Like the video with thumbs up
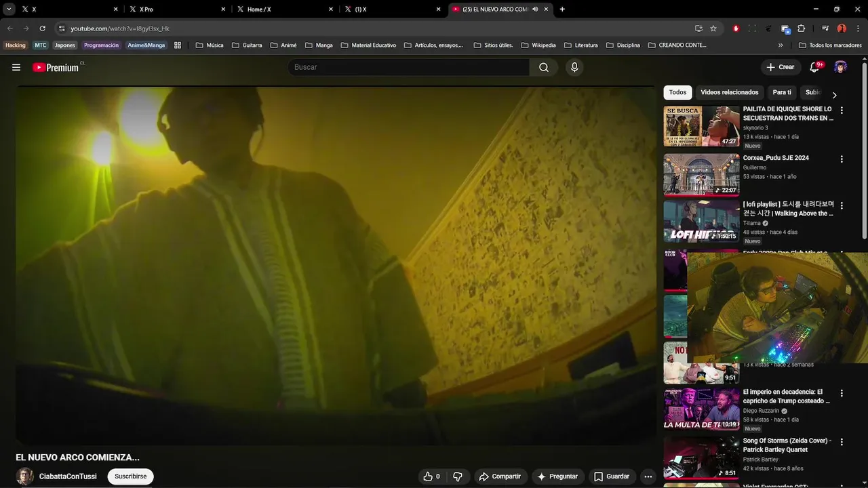868x488 pixels. [431, 476]
